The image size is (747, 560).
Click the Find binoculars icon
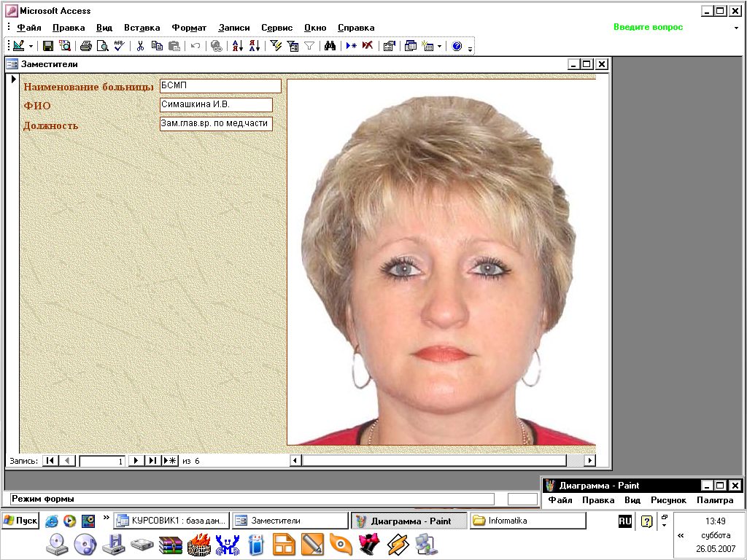coord(330,46)
